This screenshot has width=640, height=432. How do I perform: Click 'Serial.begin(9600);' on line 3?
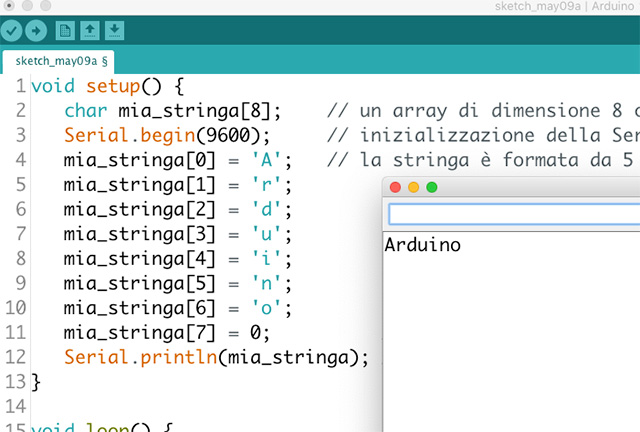click(x=167, y=135)
